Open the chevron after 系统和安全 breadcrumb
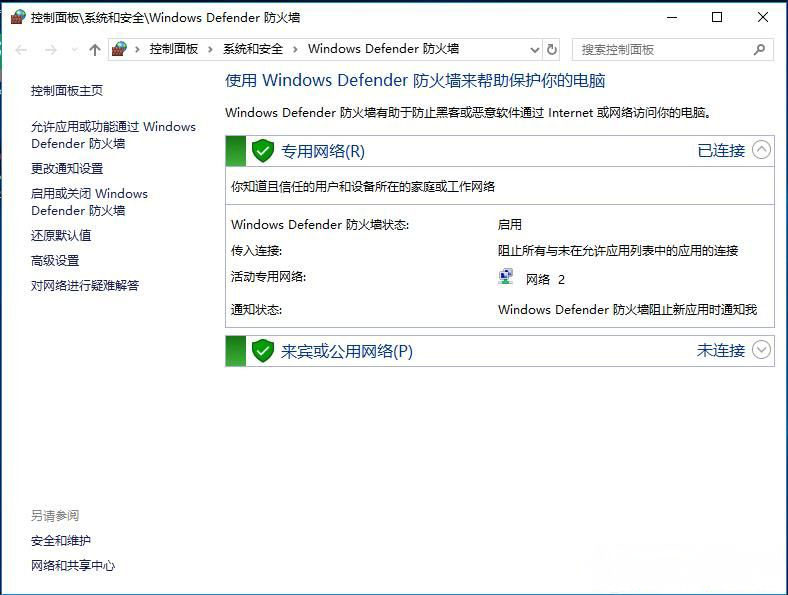This screenshot has width=788, height=595. [x=296, y=49]
